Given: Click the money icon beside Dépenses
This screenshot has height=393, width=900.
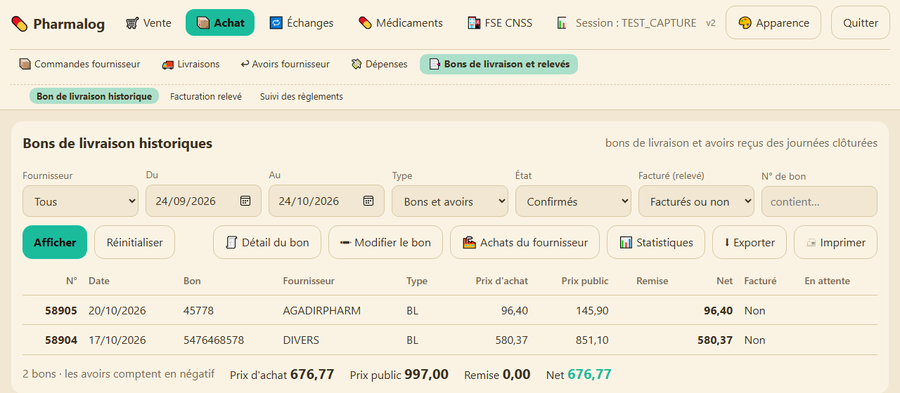Looking at the screenshot, I should tap(356, 64).
